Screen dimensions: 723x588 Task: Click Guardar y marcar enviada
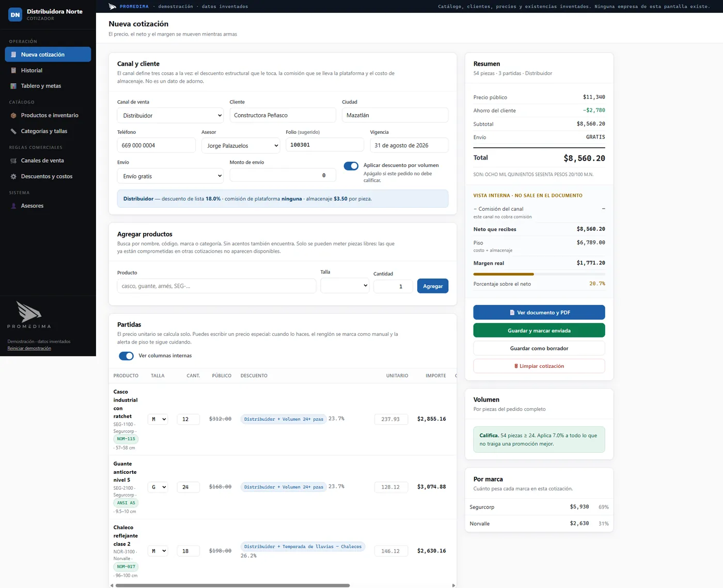(x=539, y=330)
